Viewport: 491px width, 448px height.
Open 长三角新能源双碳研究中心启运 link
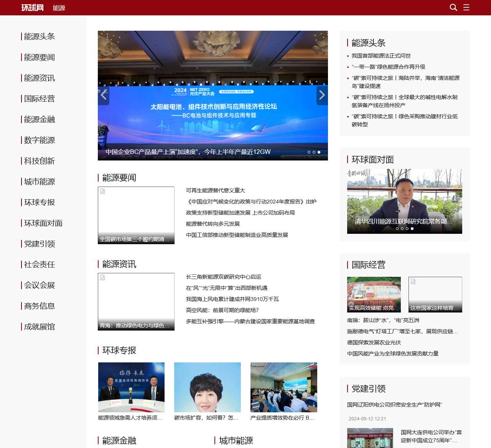tap(223, 277)
